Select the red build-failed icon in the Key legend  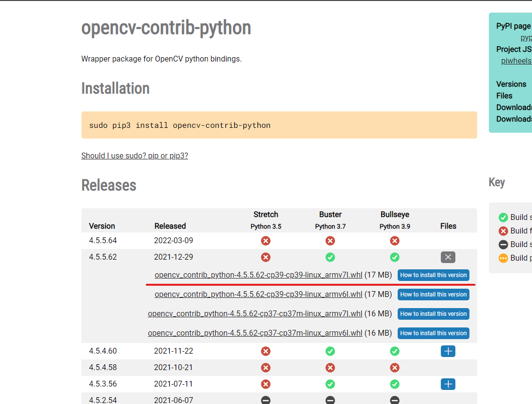click(x=503, y=231)
